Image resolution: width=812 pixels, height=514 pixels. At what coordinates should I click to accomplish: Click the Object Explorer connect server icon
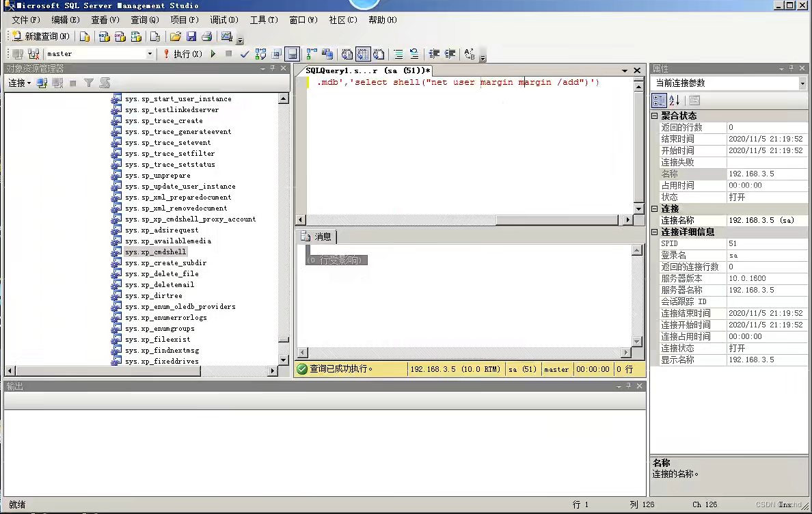[x=42, y=83]
